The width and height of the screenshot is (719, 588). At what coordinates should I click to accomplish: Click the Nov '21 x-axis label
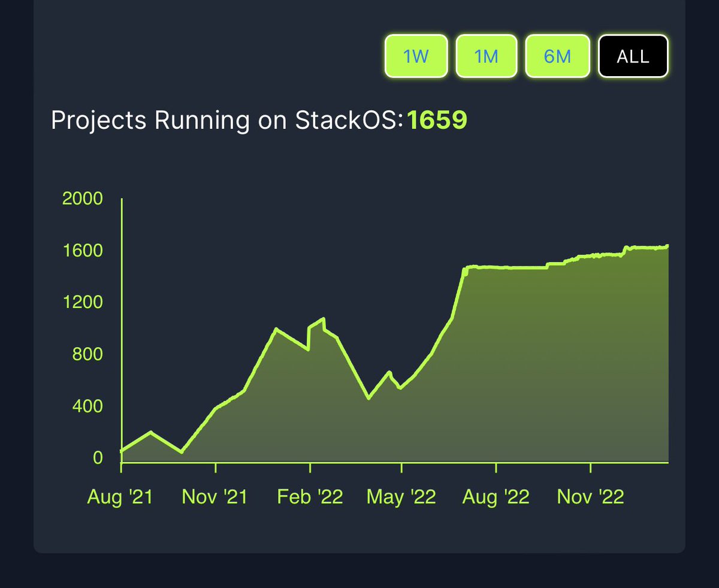pos(215,496)
